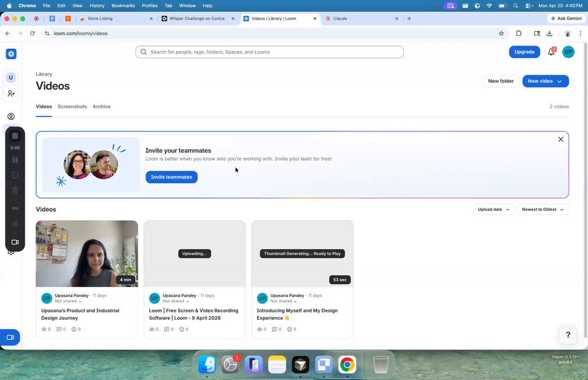588x380 pixels.
Task: Open the Chrome three-dot menu
Action: click(x=581, y=33)
